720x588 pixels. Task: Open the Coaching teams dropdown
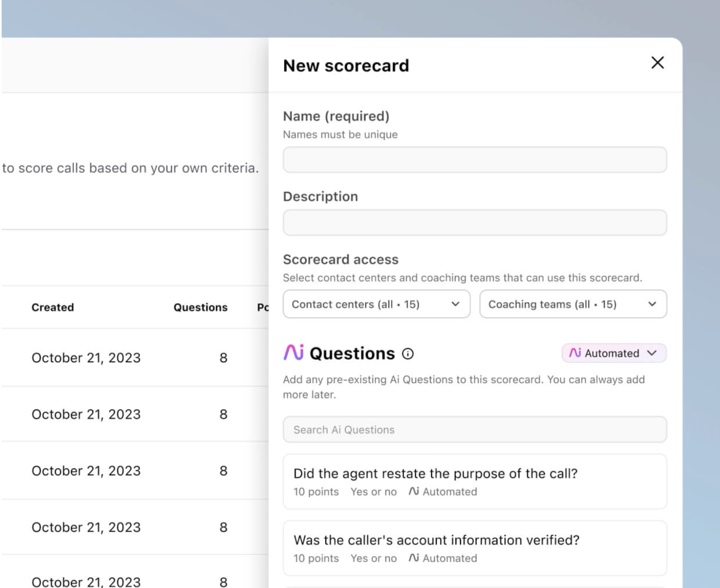[x=573, y=304]
